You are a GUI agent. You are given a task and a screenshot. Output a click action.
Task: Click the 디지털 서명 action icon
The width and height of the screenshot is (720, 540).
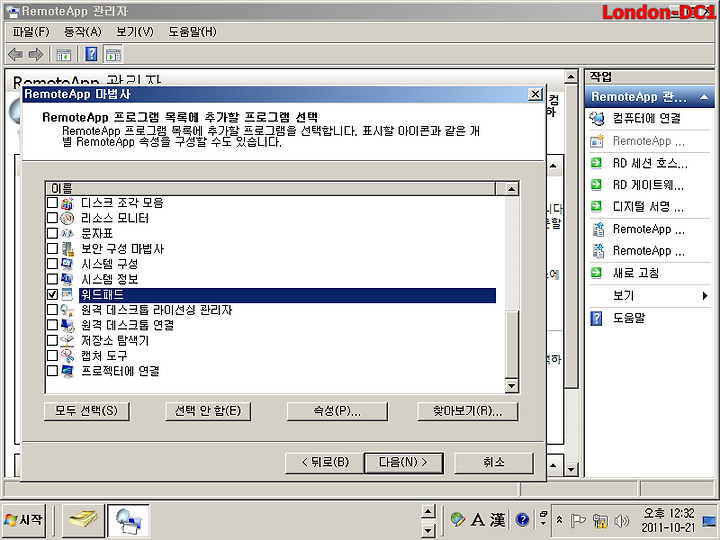point(596,207)
